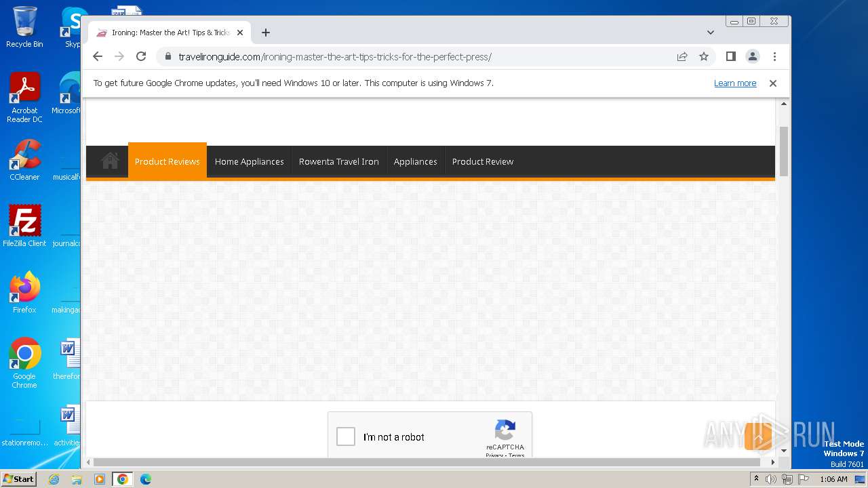This screenshot has height=488, width=868.
Task: Click the 1:06 AM clock
Action: click(833, 479)
